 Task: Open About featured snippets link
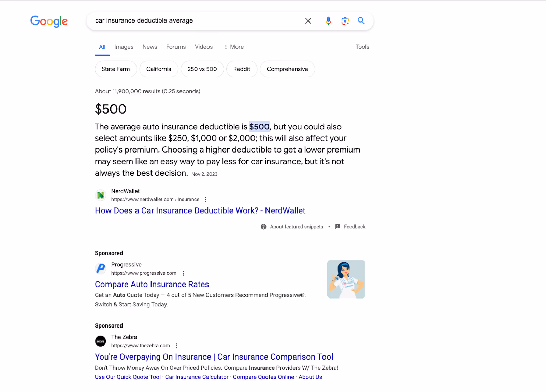(297, 227)
